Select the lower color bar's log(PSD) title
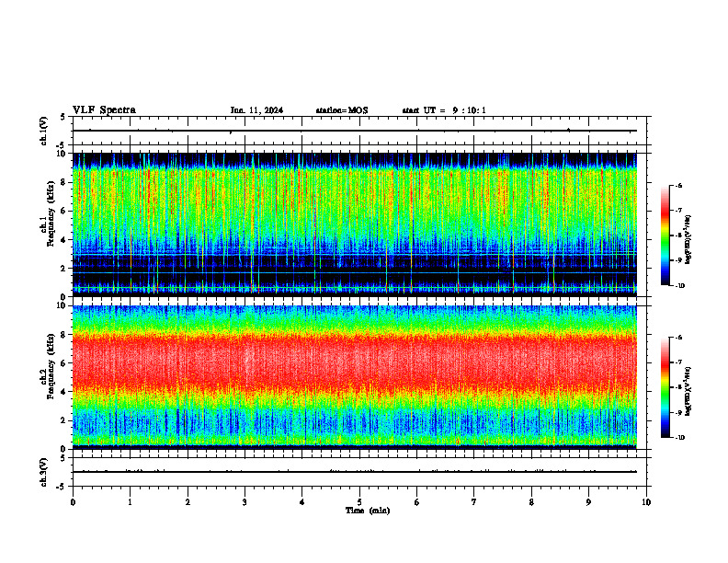Viewport: 728px width, 563px height. coord(688,391)
